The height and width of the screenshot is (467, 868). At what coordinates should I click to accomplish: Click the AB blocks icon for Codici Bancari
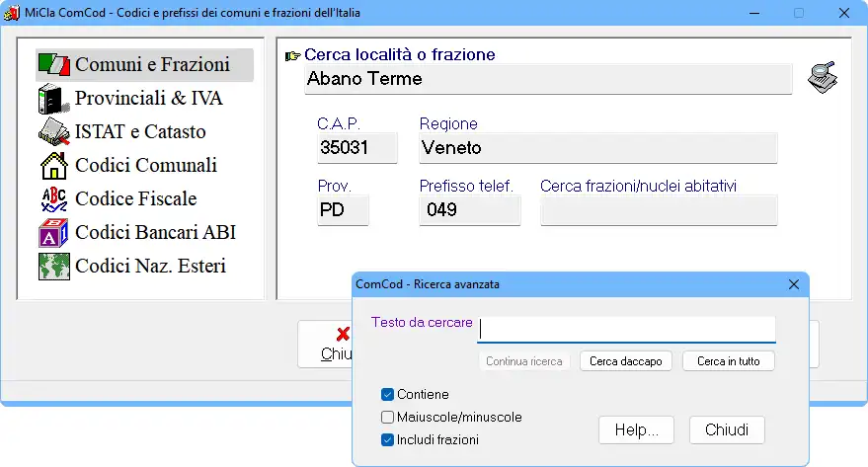(x=53, y=233)
